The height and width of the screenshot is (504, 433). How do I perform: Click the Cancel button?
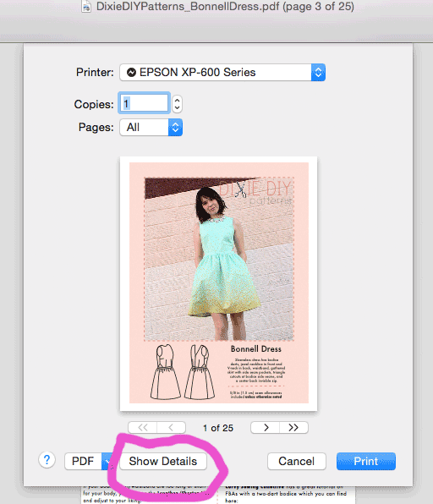[296, 461]
